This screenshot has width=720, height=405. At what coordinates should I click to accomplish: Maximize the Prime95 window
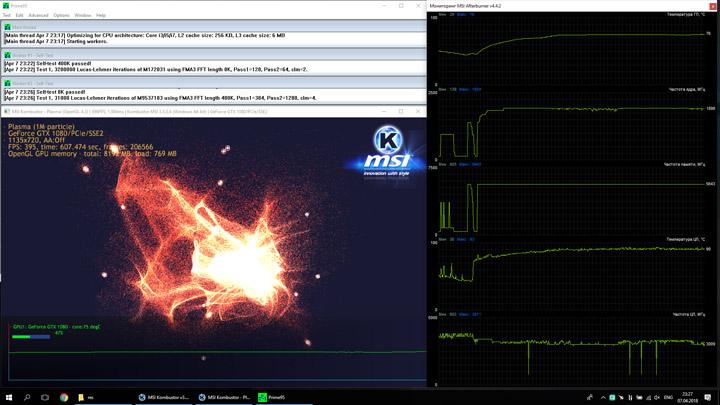tap(401, 6)
